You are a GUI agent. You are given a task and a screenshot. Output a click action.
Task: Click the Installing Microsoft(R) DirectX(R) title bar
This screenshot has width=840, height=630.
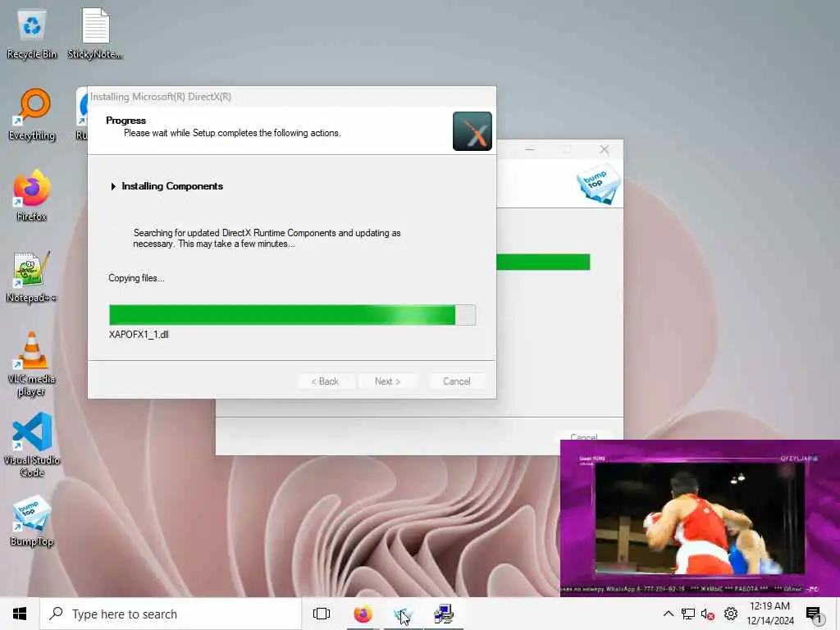point(292,97)
